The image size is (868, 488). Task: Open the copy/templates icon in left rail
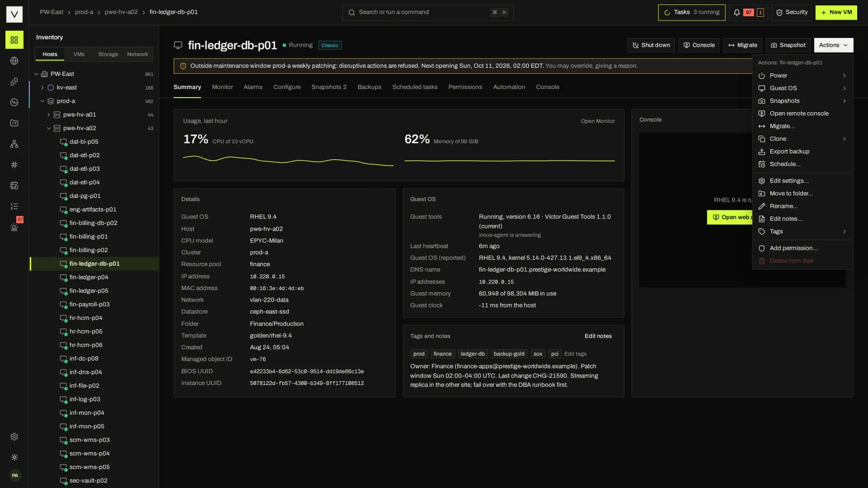(14, 81)
